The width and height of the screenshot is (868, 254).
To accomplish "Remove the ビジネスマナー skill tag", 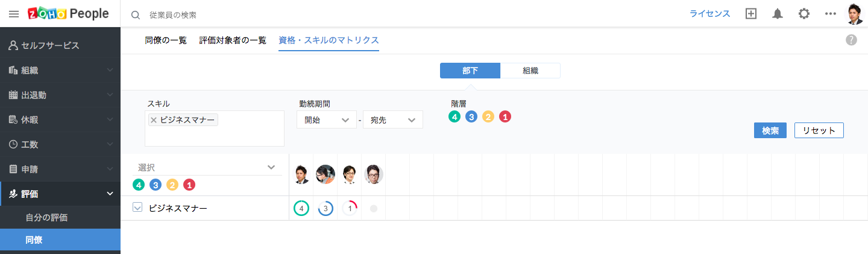I will tap(154, 120).
